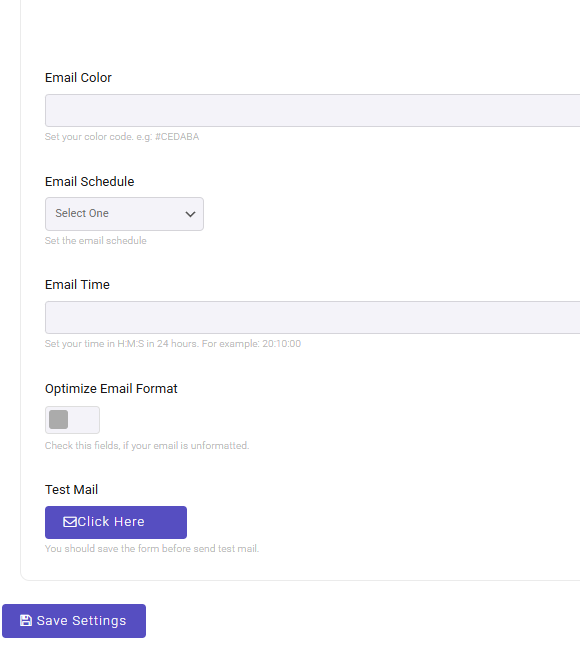Focus the Email Time input field
580x656 pixels.
[x=312, y=318]
